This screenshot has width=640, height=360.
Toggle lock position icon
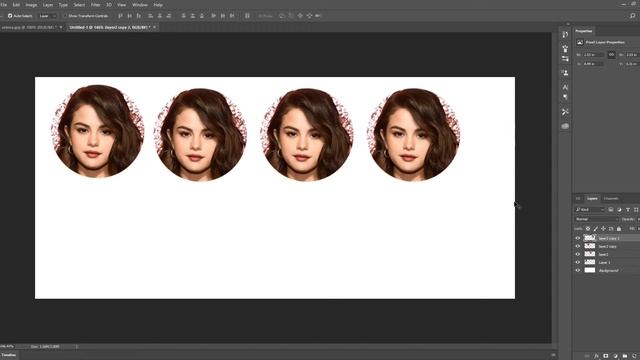click(x=603, y=229)
